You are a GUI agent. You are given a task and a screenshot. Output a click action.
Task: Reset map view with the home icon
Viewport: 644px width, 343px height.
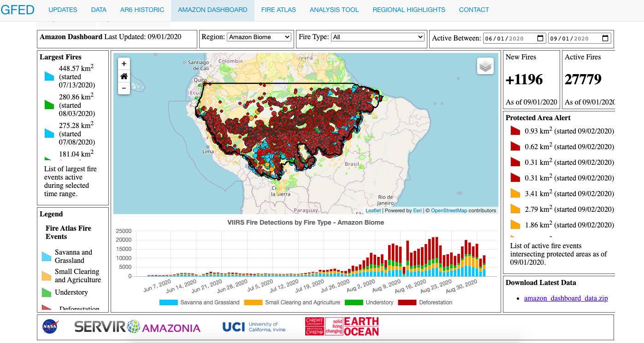pyautogui.click(x=124, y=76)
